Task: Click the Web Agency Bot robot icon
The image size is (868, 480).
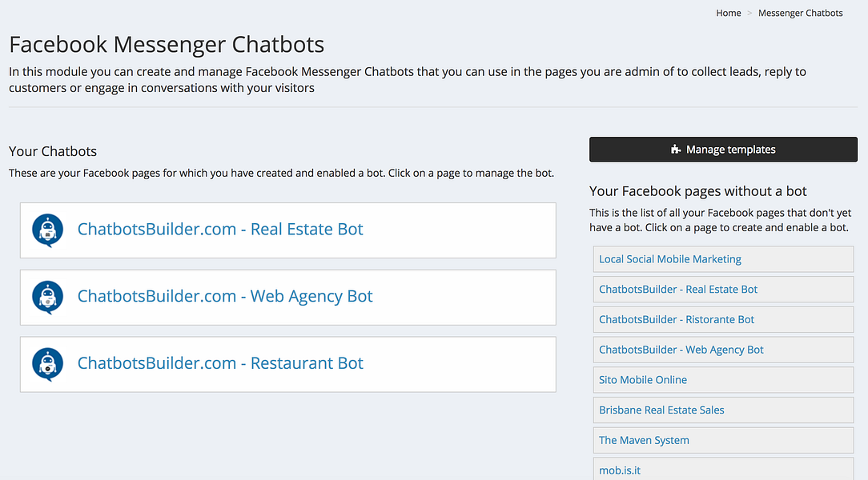Action: [x=47, y=296]
